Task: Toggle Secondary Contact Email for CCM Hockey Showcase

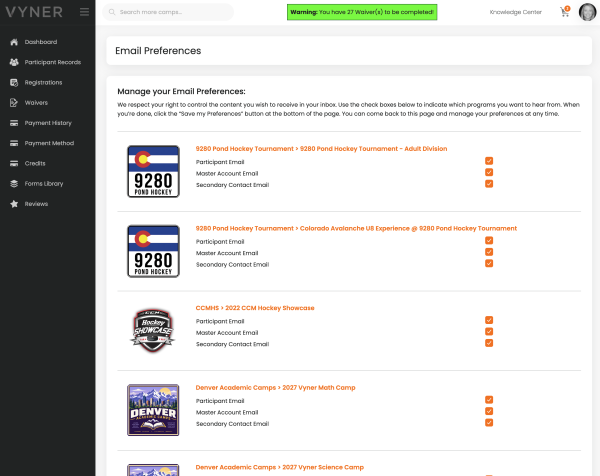Action: (x=489, y=343)
